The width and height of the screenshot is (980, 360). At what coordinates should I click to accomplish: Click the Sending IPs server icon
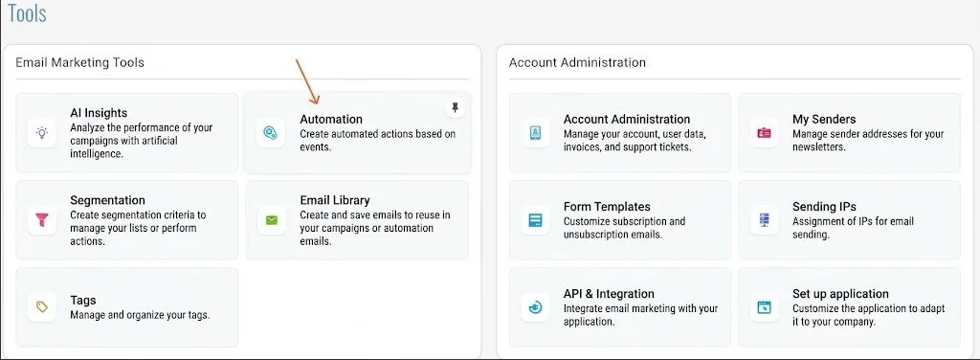pos(765,220)
